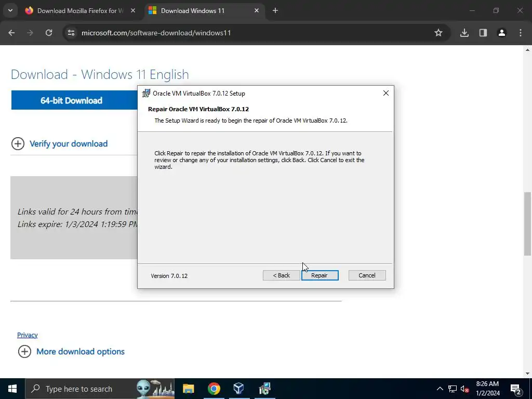Go back to previous page

point(11,33)
